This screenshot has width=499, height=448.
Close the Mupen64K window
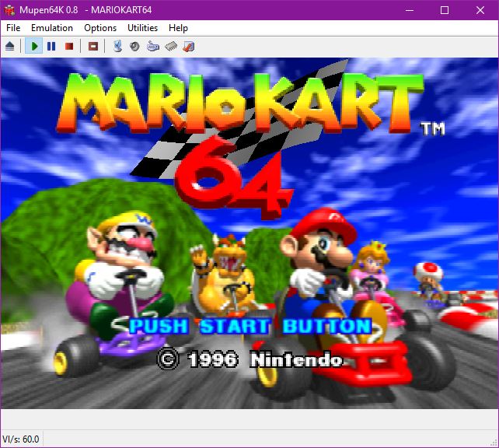point(480,10)
